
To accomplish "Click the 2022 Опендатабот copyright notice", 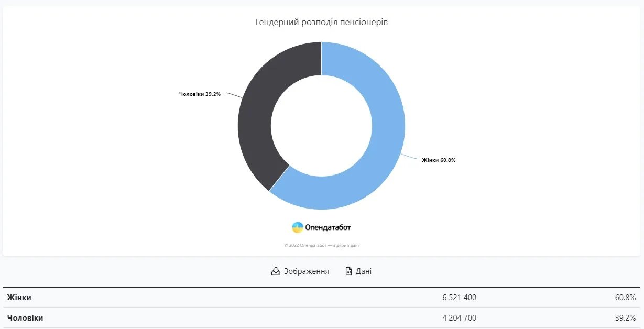I will point(321,245).
